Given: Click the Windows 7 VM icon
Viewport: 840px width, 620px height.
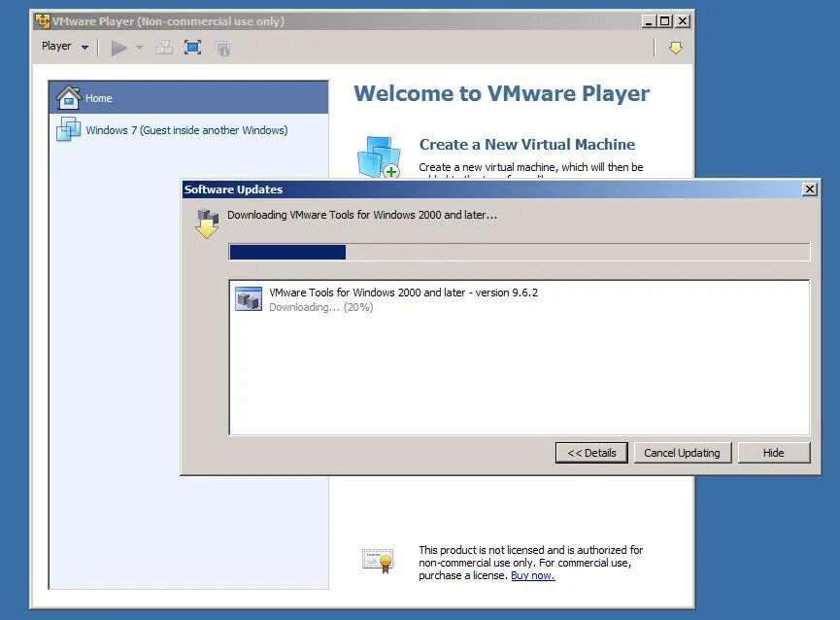Looking at the screenshot, I should 68,129.
